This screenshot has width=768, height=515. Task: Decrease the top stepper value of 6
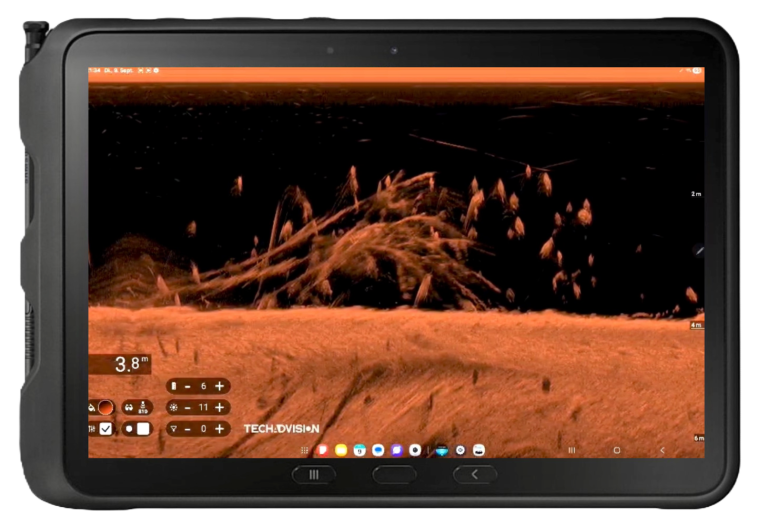(187, 386)
